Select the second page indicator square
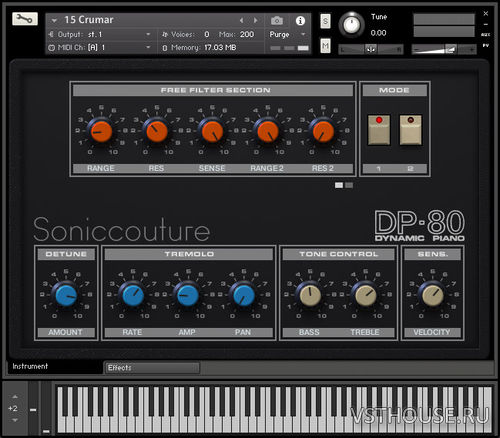This screenshot has height=438, width=500. (x=349, y=185)
